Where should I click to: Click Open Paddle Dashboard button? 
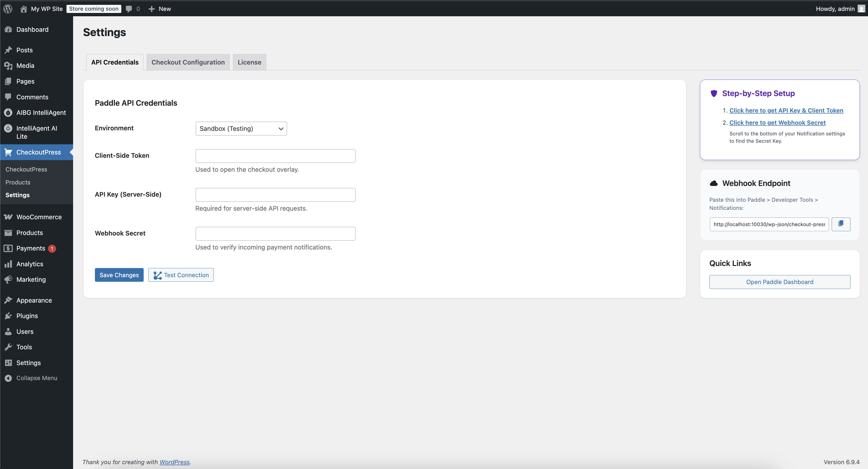[780, 282]
